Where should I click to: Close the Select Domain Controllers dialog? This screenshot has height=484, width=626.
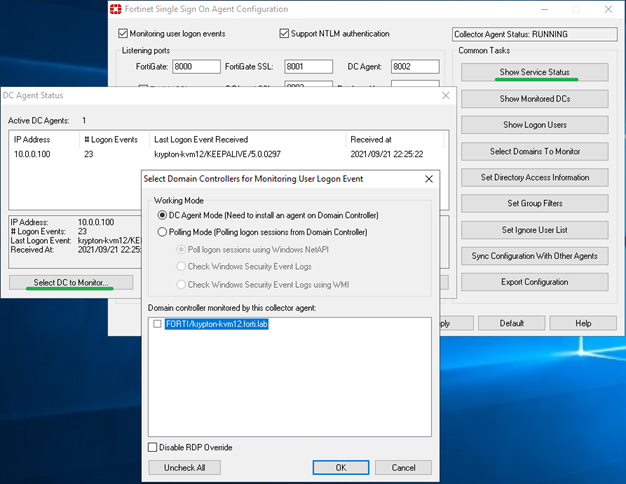[429, 178]
